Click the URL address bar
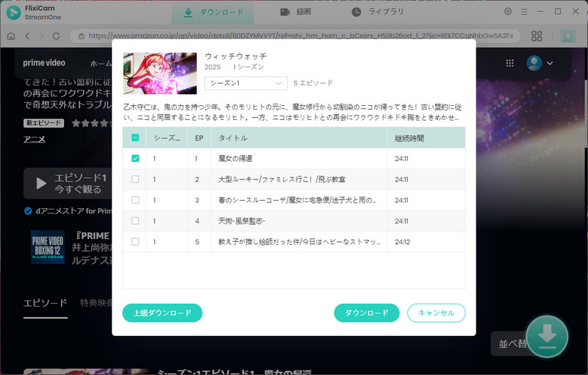 click(x=295, y=36)
